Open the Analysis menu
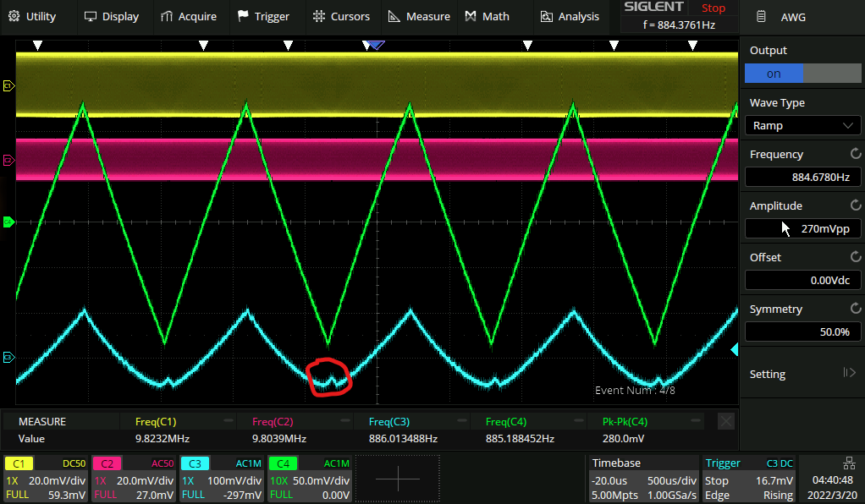Image resolution: width=865 pixels, height=504 pixels. pos(570,16)
